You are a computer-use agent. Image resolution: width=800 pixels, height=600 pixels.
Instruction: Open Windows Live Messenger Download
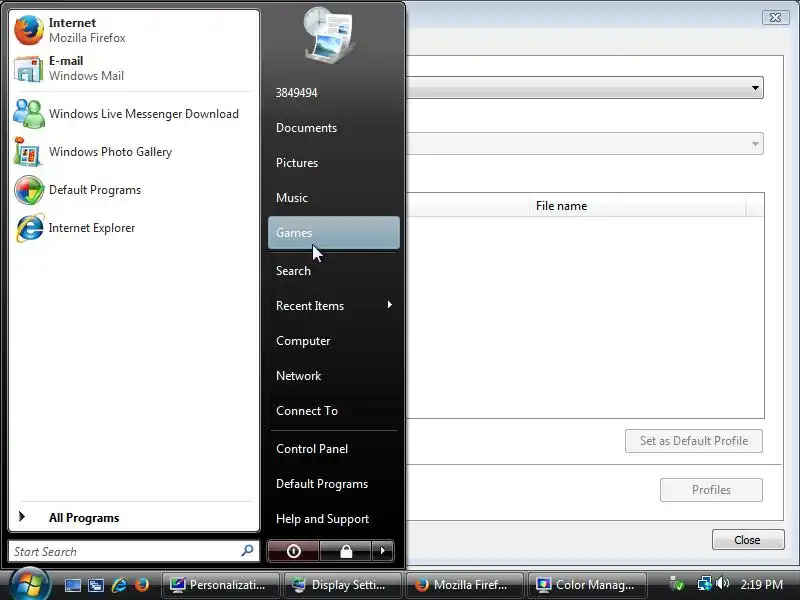134,114
